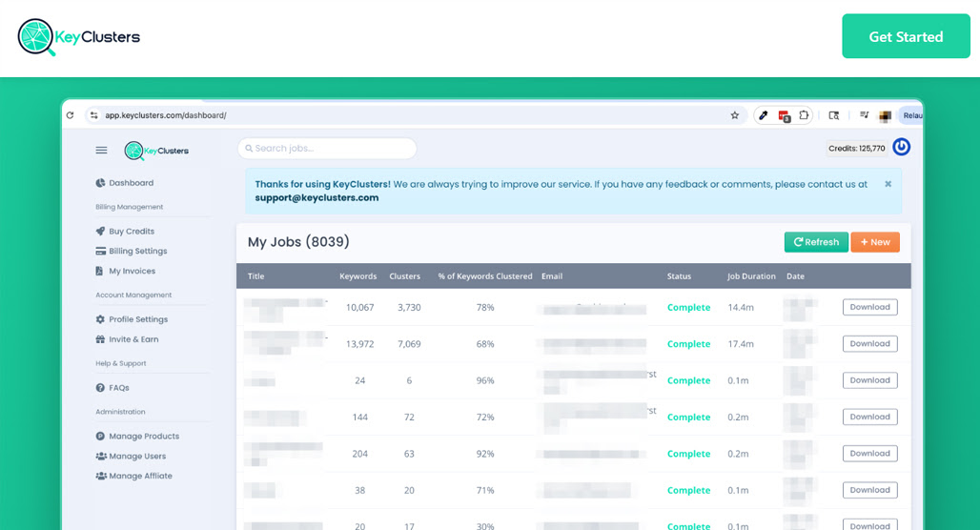Image resolution: width=980 pixels, height=530 pixels.
Task: Click the Date column header
Action: (795, 276)
